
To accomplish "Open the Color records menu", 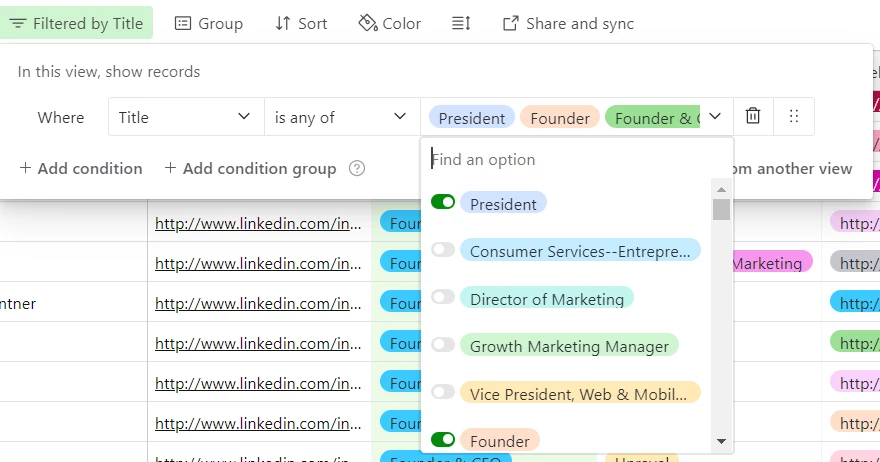I will pyautogui.click(x=390, y=23).
